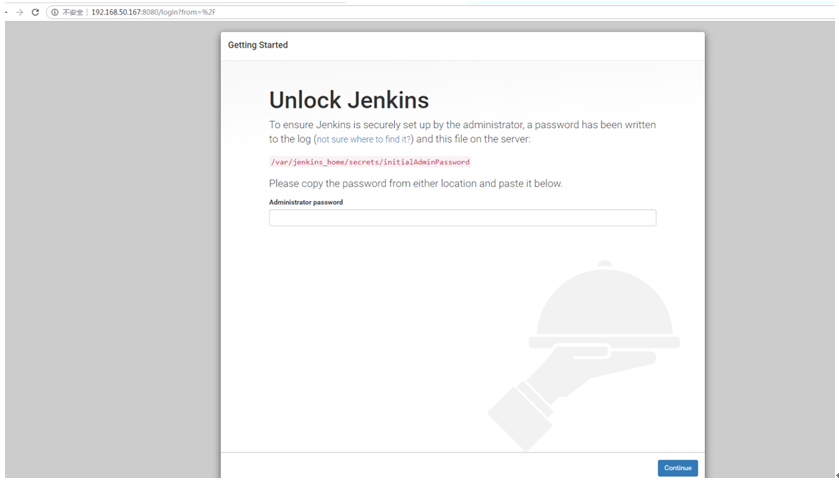Click the browser forward arrow

point(20,12)
